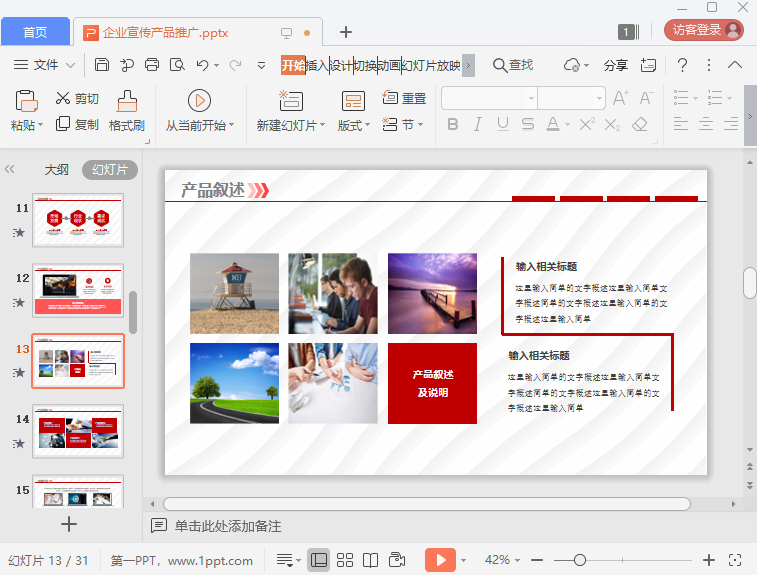Apply subscript X₂ formatting

[612, 125]
